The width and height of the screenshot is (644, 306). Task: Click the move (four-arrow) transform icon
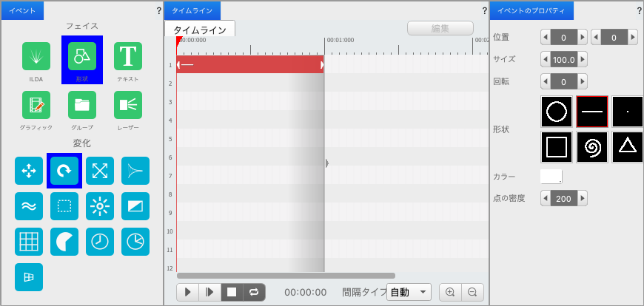pos(29,171)
